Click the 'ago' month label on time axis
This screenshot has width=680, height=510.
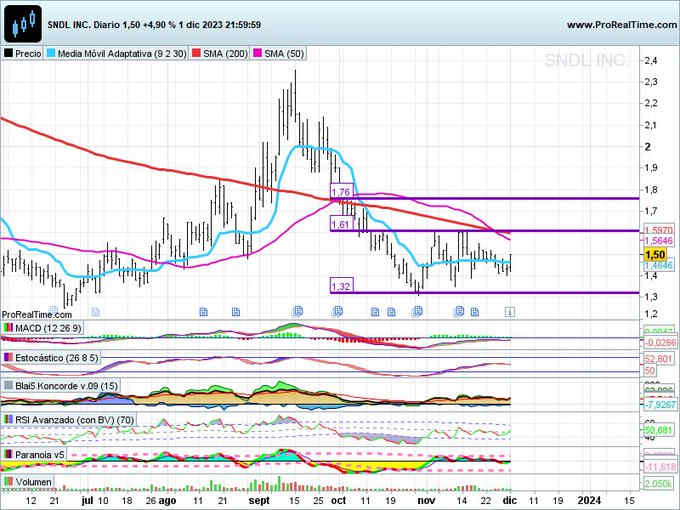tap(167, 500)
